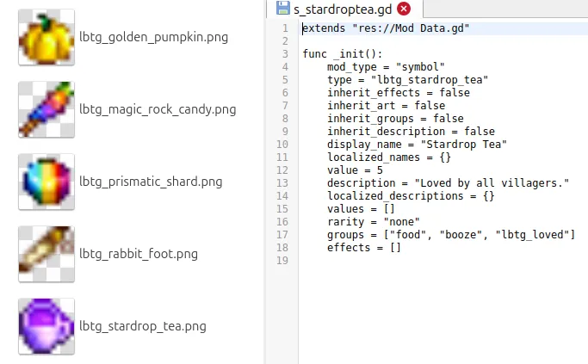This screenshot has height=364, width=588.
Task: Select the lbtg_stardrop_tea.png filename
Action: click(143, 326)
